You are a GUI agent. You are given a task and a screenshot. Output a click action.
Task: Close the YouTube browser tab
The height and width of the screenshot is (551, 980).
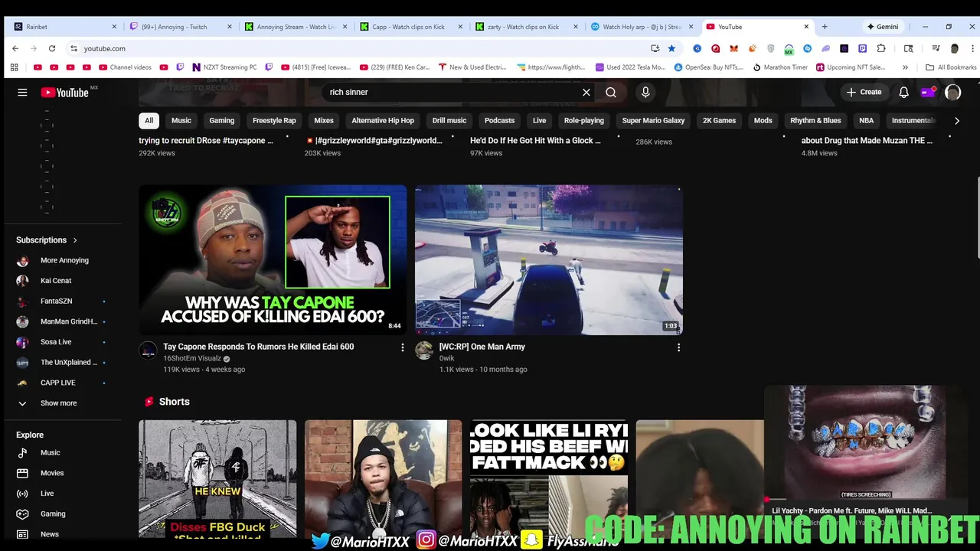coord(806,27)
